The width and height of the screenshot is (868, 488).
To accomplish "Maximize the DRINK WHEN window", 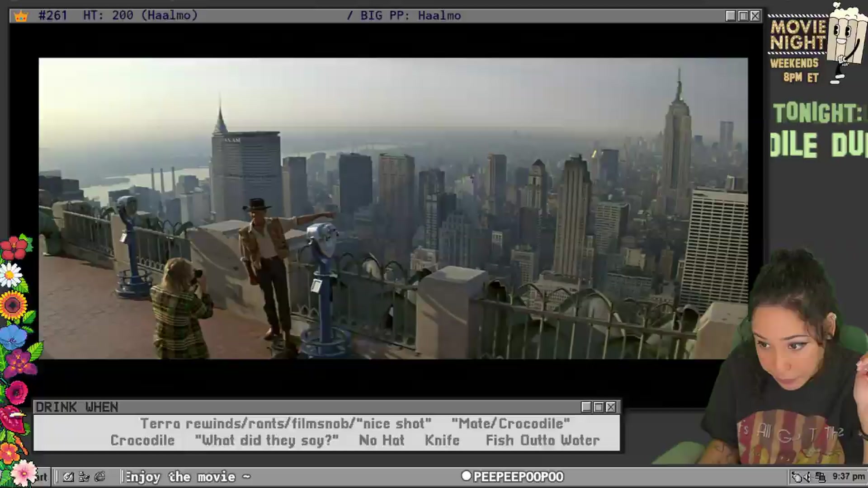I will (599, 407).
